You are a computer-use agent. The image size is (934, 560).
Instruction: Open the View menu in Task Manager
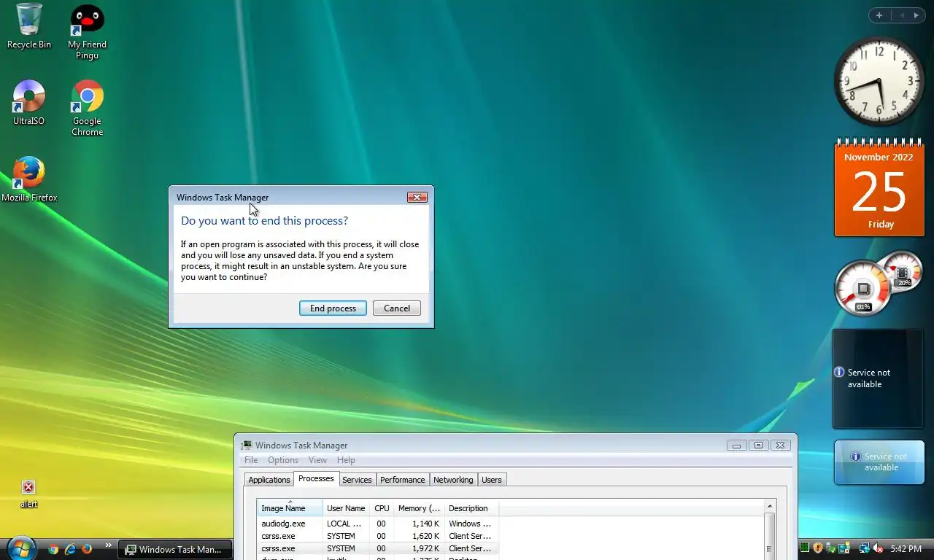coord(317,460)
